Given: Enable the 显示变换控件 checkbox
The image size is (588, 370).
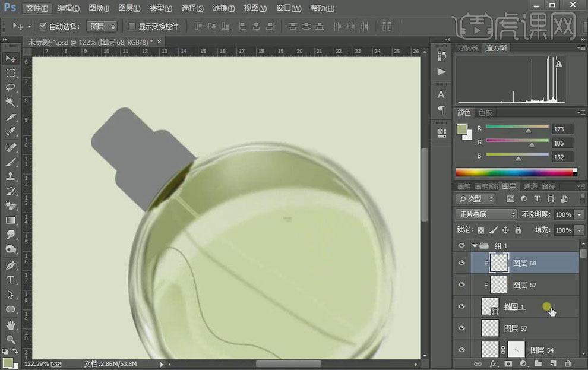Looking at the screenshot, I should click(132, 27).
